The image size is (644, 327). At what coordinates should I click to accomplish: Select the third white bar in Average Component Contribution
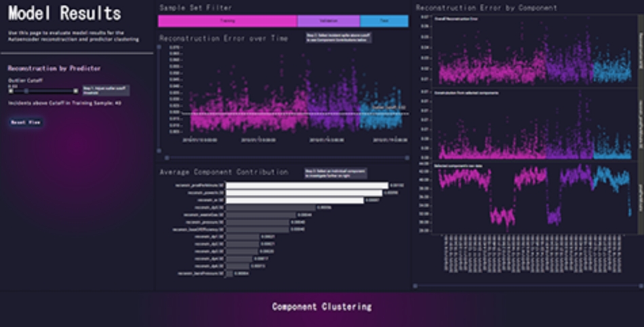[x=294, y=200]
